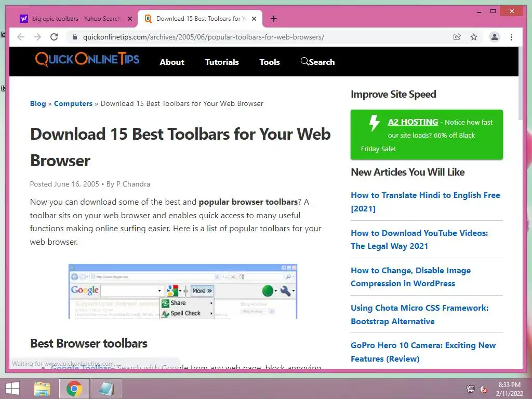Click the lightning bolt icon in the ad
This screenshot has width=532, height=399.
pyautogui.click(x=374, y=123)
